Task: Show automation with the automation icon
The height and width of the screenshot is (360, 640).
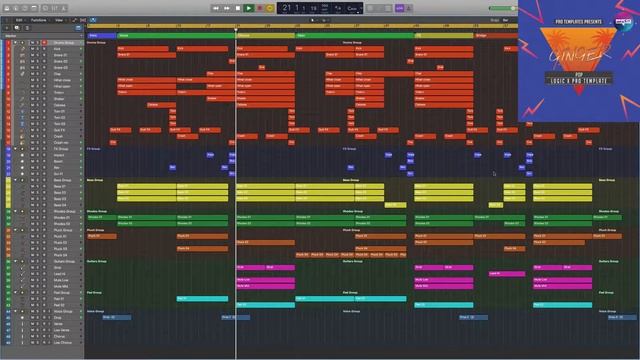Action: 74,20
